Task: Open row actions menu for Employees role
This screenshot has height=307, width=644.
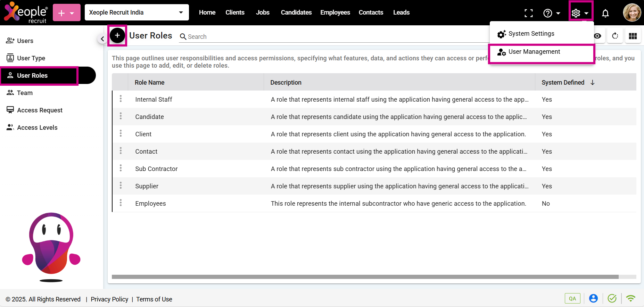Action: coord(121,203)
